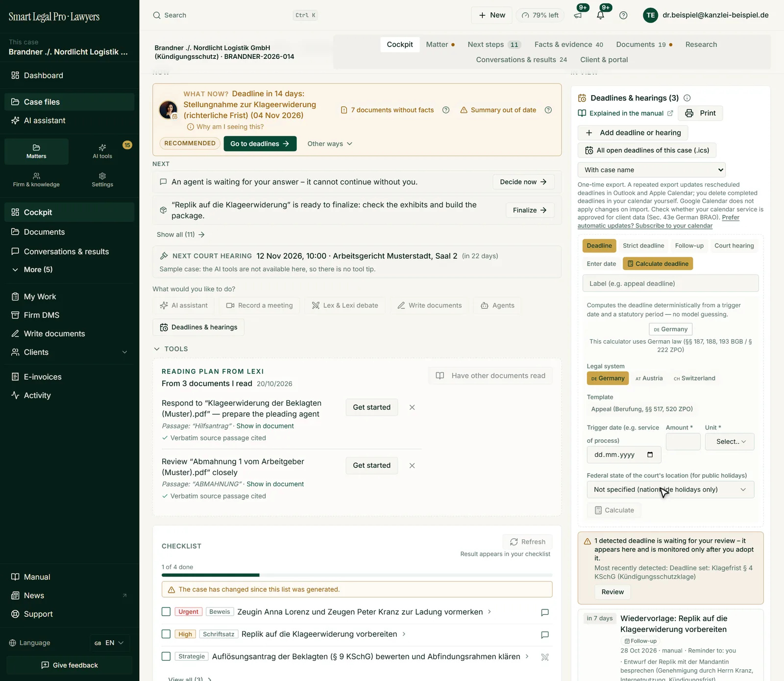
Task: Check the Auflösungsantrag der Beklagten box
Action: (166, 656)
